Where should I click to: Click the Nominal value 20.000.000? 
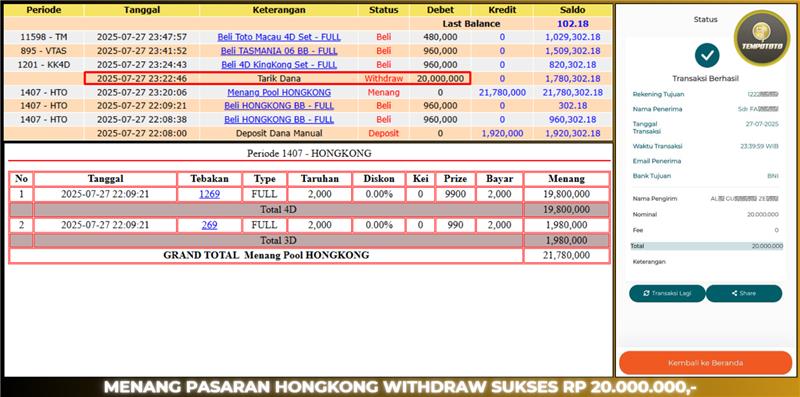(763, 214)
